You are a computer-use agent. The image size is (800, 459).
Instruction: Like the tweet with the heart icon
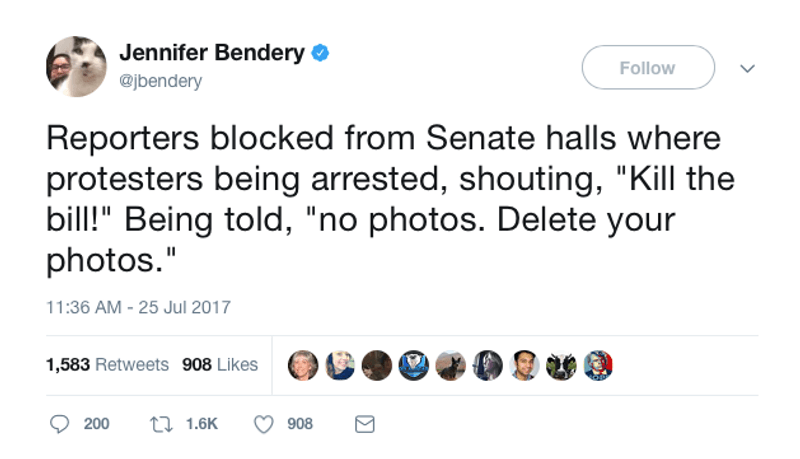[x=262, y=424]
